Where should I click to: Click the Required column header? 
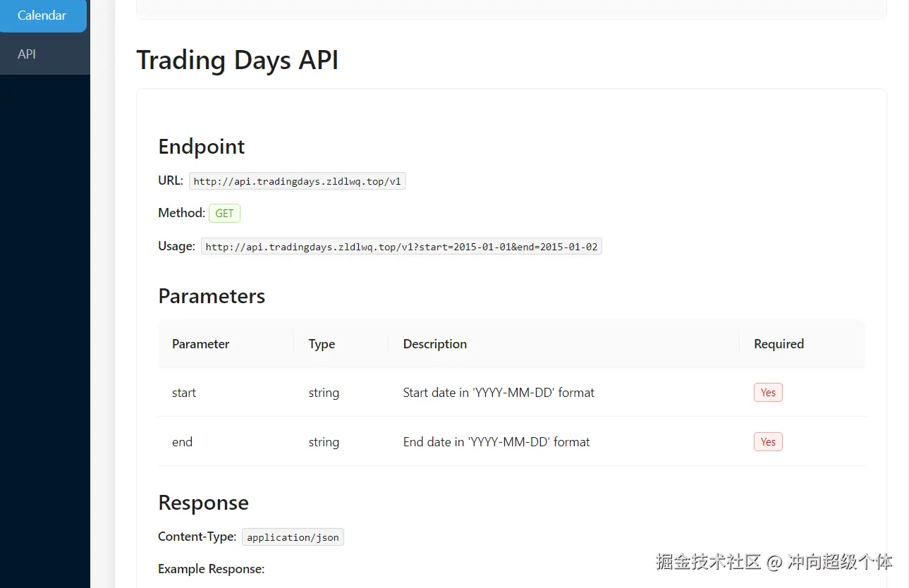coord(779,344)
